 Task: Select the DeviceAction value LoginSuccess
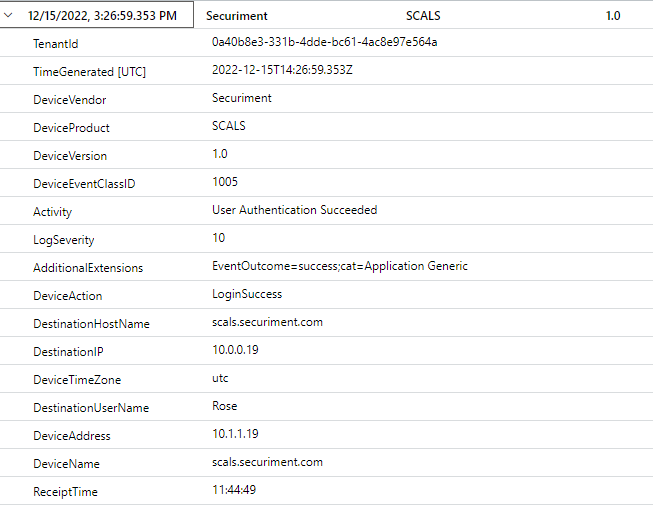click(247, 294)
